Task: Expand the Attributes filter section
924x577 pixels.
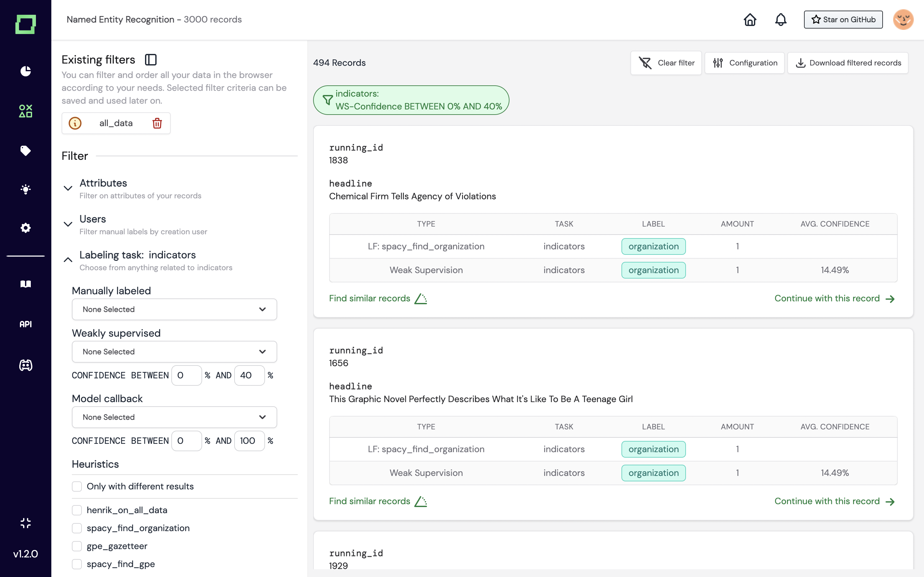Action: coord(68,188)
